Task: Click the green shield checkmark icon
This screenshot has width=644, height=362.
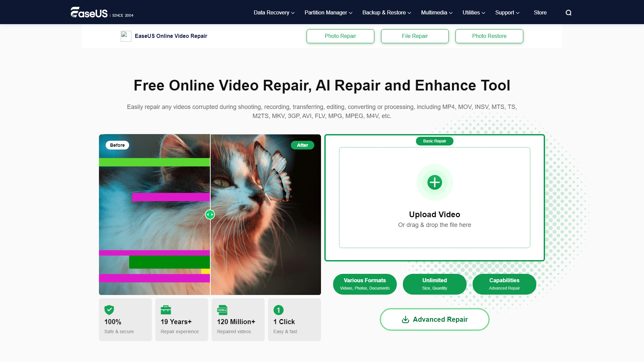Action: coord(109,310)
